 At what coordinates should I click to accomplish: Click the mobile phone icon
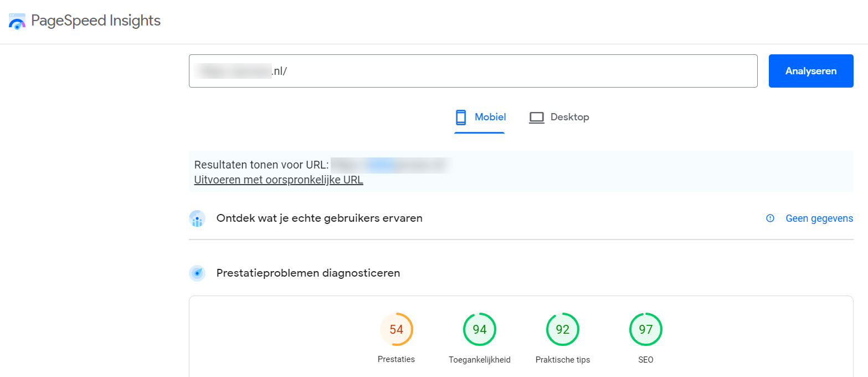[x=461, y=117]
